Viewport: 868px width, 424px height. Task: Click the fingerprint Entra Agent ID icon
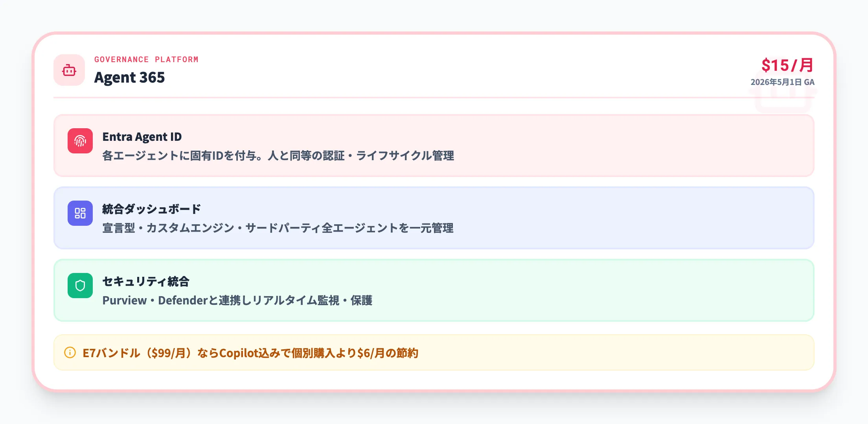pos(80,141)
